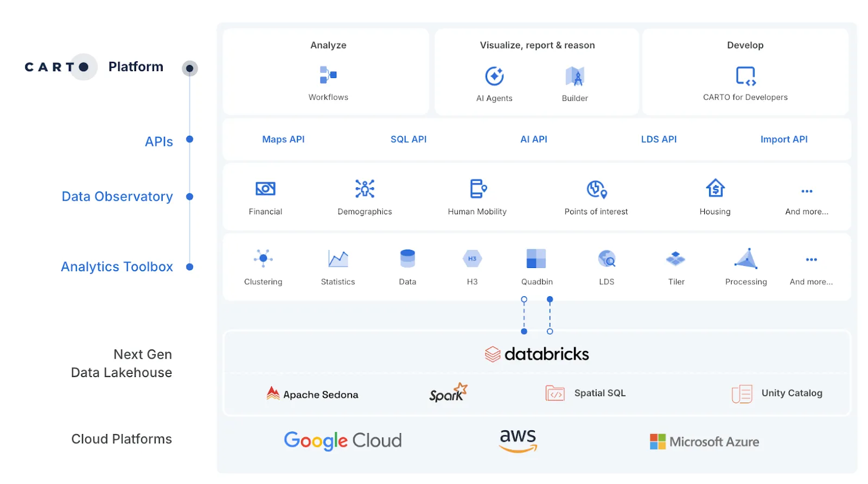Click the SQL API link

pos(409,139)
